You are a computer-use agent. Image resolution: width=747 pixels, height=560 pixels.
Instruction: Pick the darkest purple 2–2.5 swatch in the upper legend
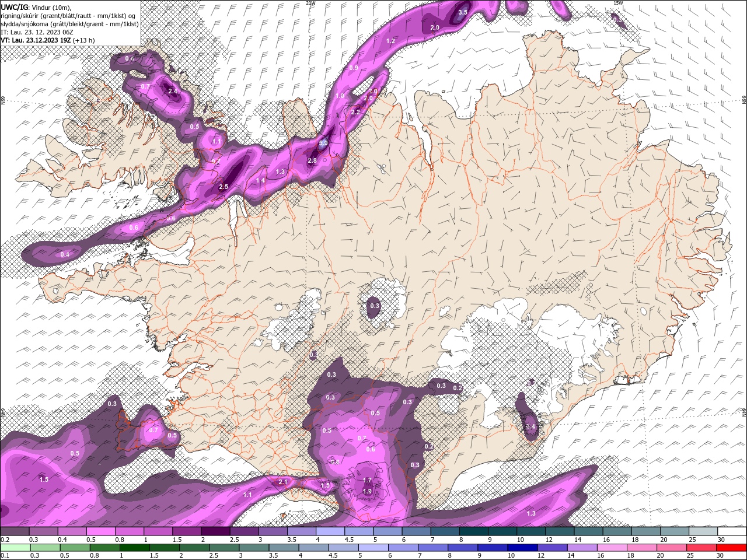tap(216, 531)
